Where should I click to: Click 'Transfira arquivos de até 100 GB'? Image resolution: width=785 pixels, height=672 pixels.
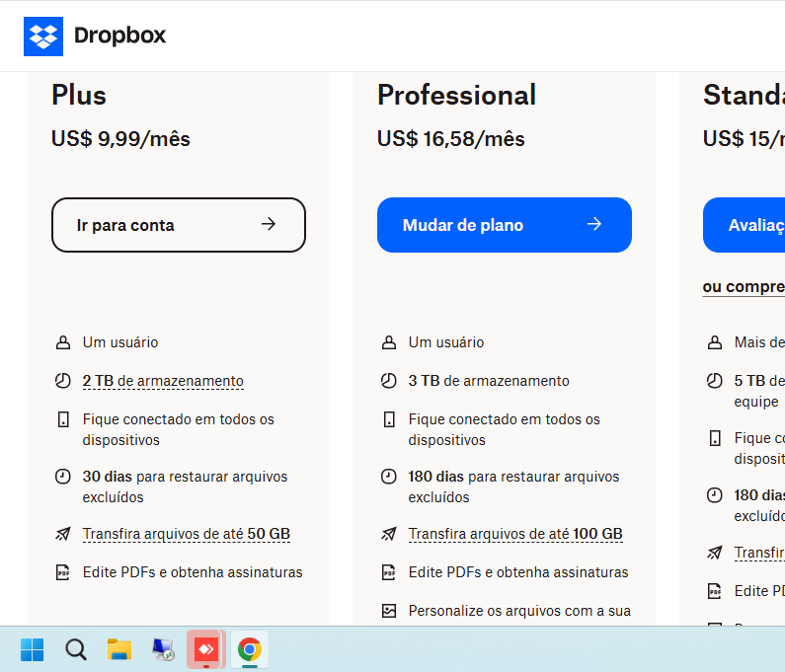[x=515, y=535]
